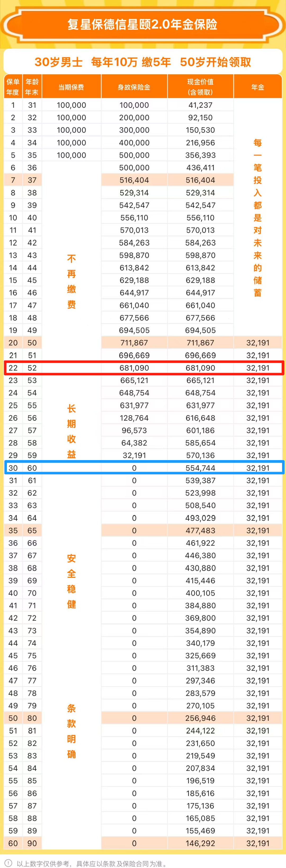Select the red-outlined row for age 52

pos(144,368)
